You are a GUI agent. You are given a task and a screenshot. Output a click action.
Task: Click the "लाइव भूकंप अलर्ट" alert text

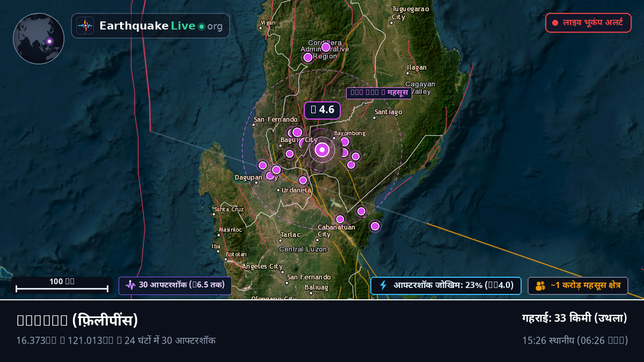pos(592,23)
